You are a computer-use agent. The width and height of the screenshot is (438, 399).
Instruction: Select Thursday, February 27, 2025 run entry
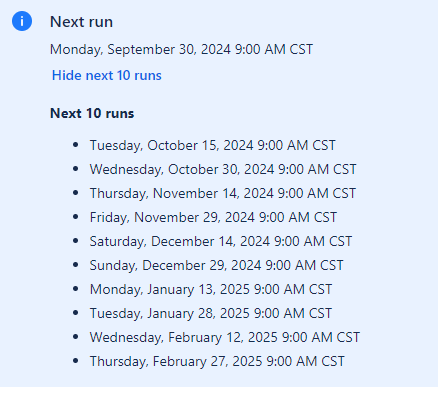click(x=217, y=361)
